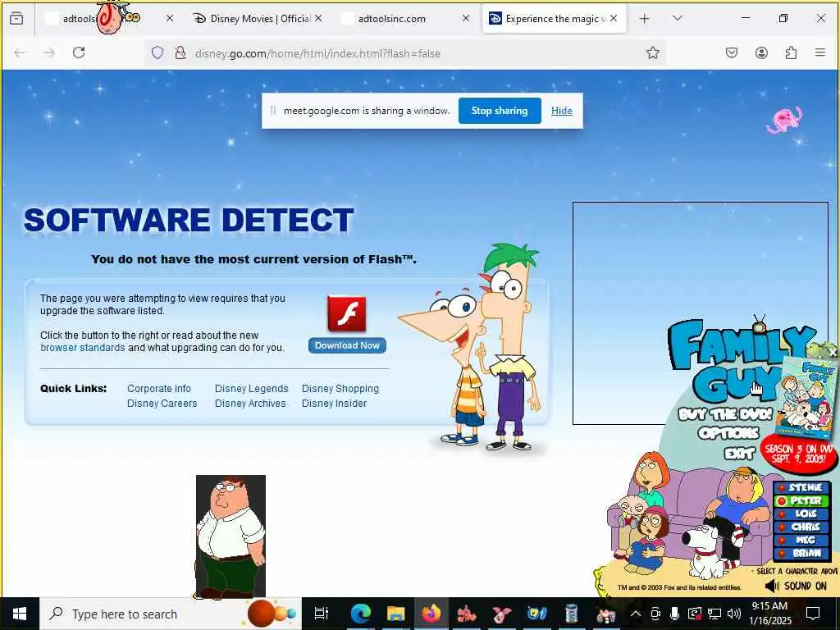
Task: Open File Explorer from the taskbar
Action: pos(396,614)
